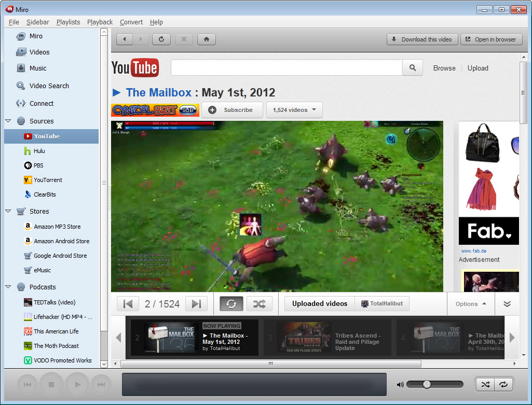
Task: Click the volume slider knob
Action: coord(427,384)
